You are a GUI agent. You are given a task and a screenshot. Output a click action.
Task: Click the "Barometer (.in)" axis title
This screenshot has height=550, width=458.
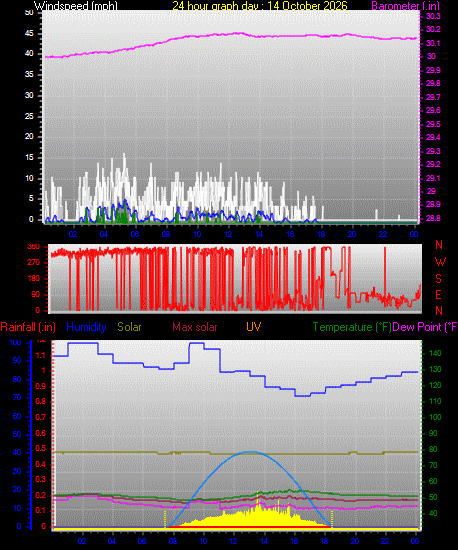pos(405,6)
